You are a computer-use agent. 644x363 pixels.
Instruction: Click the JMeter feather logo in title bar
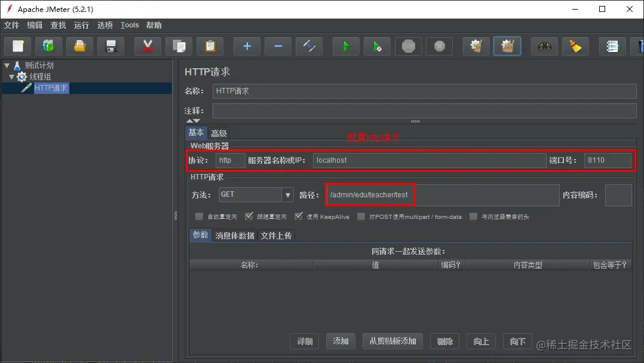click(x=10, y=9)
